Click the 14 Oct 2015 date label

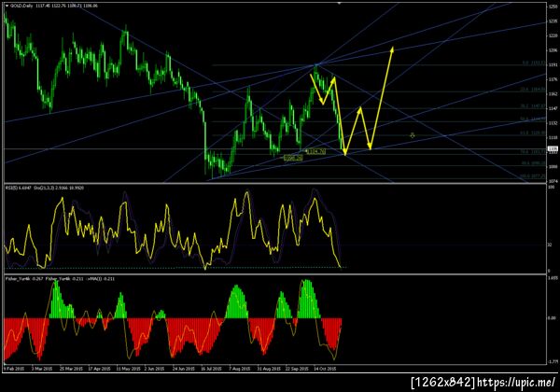click(x=325, y=369)
